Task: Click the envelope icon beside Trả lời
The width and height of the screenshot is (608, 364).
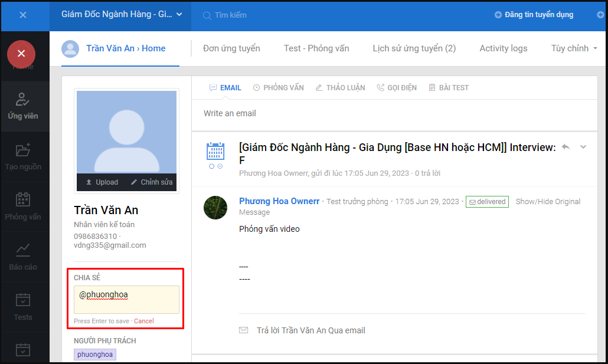Action: click(x=244, y=330)
